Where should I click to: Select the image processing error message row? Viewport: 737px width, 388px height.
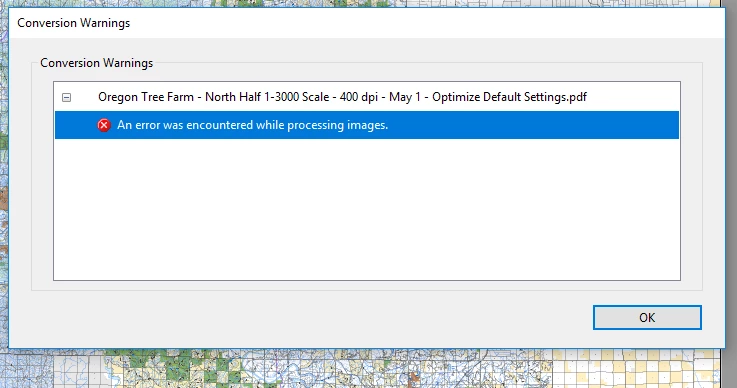pos(367,125)
